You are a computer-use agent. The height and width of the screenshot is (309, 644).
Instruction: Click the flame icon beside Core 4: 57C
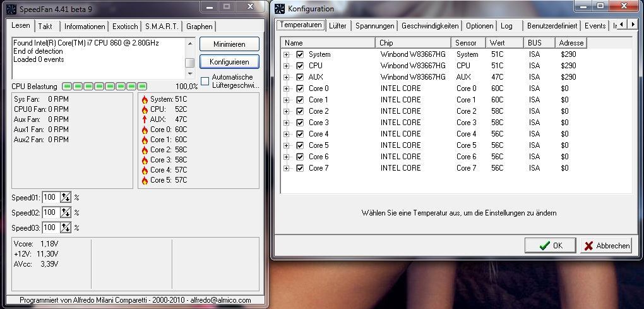click(145, 170)
